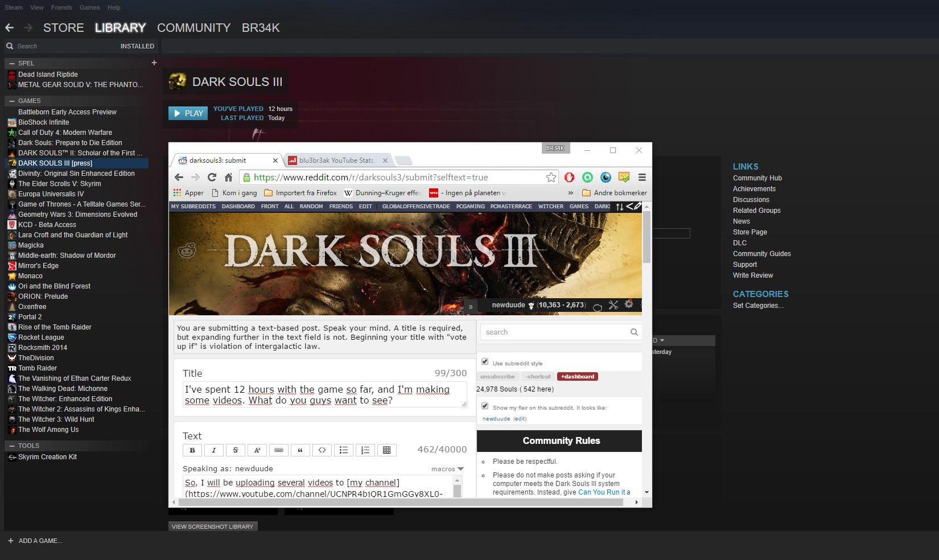
Task: Open the Community Hub link in Steam
Action: [757, 178]
